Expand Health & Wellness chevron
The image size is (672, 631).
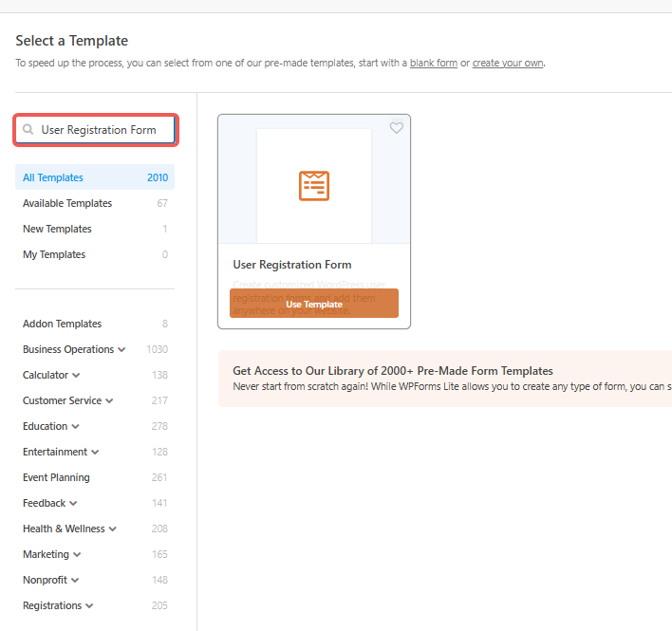(x=113, y=529)
